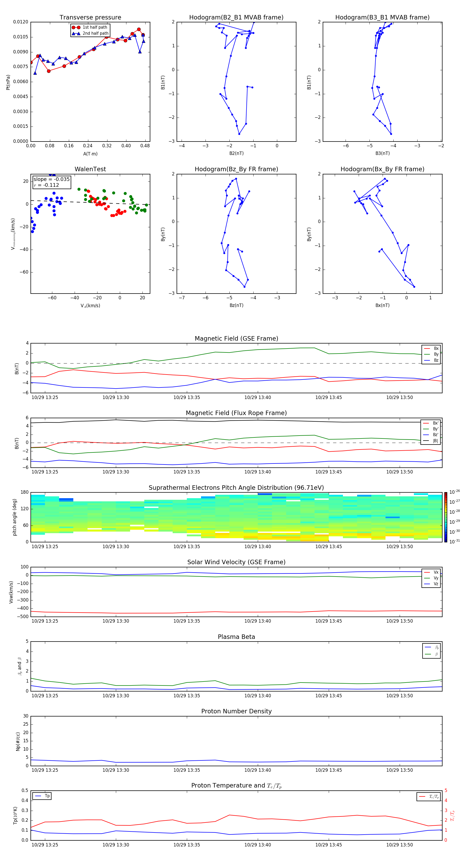Click the 'Pt(nPa)' y-axis label

coord(8,82)
